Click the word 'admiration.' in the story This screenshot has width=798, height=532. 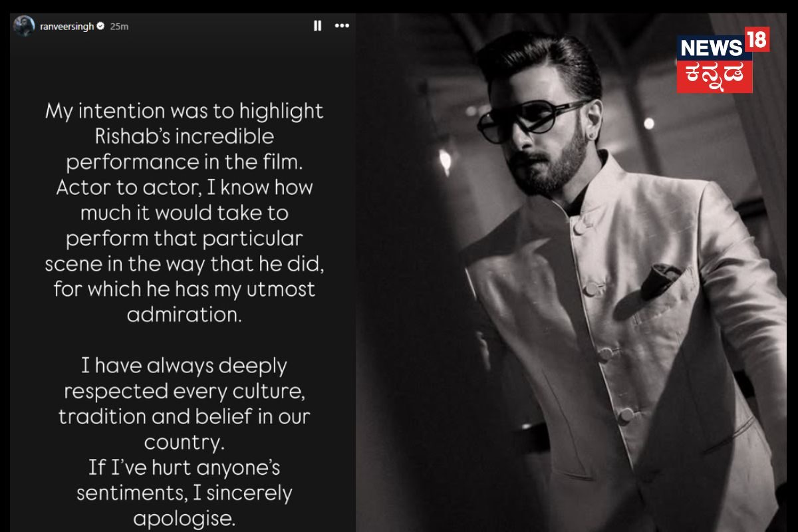coord(184,315)
